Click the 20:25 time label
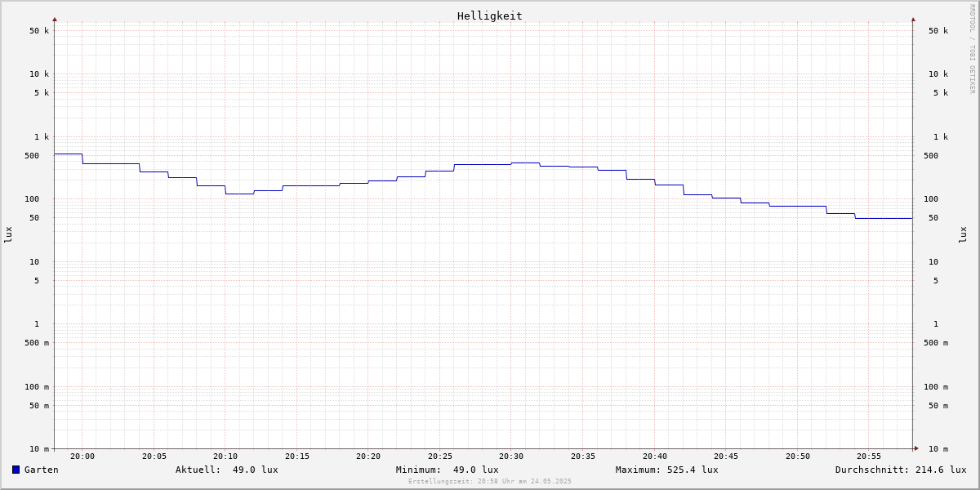 pyautogui.click(x=440, y=457)
